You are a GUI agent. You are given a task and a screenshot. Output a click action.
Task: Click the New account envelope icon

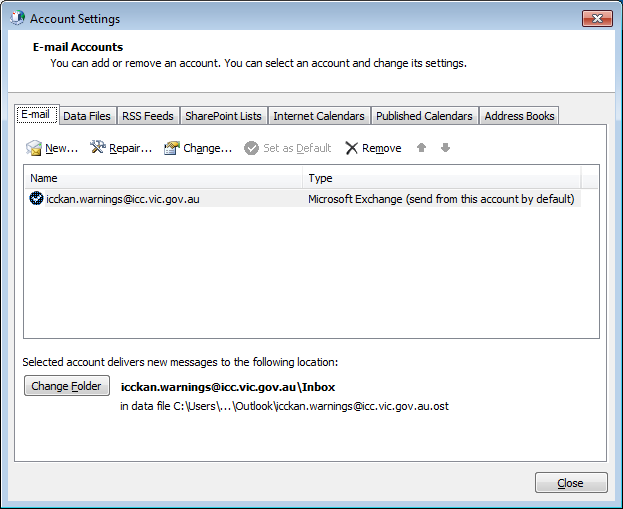(34, 148)
